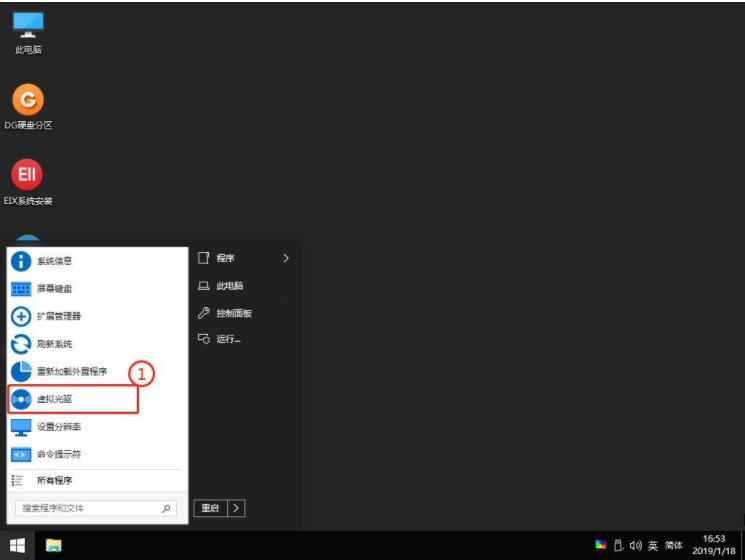
Task: Open DG硬盘分区 desktop shortcut
Action: 28,100
